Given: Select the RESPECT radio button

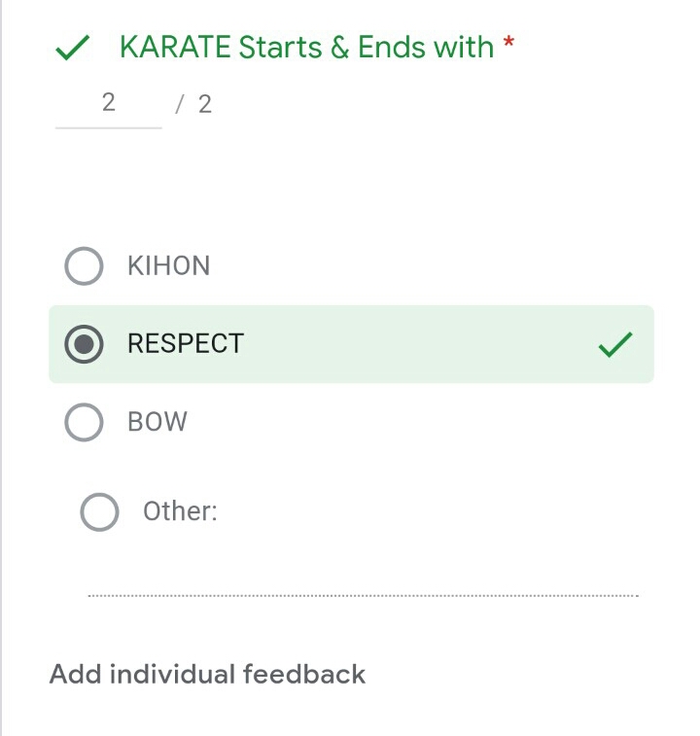Looking at the screenshot, I should pos(84,344).
